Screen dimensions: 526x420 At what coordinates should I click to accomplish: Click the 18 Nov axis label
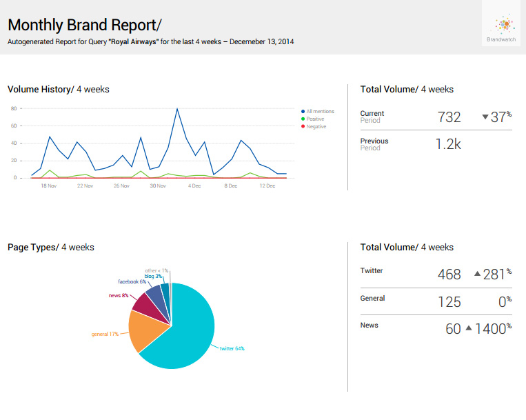tap(49, 186)
